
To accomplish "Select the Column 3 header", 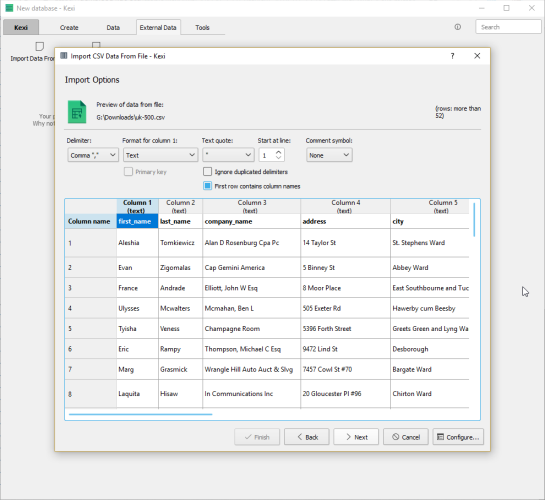I will (252, 206).
